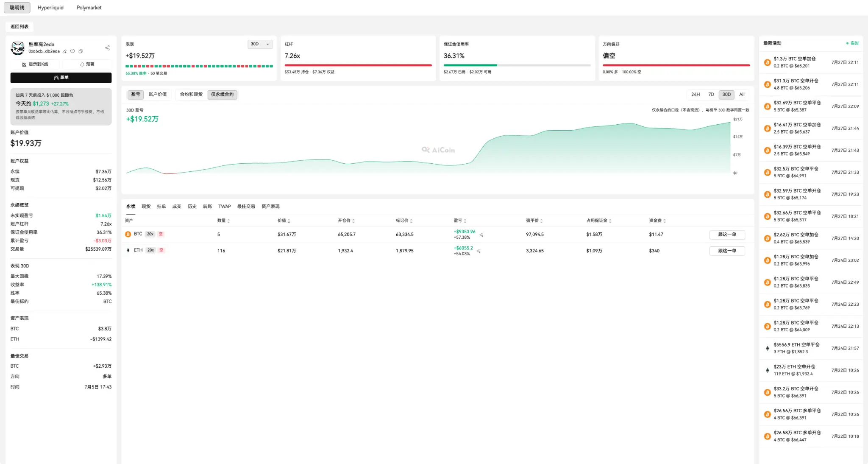Toggle the chart to 账户价值 view
Viewport: 868px width, 464px height.
click(158, 95)
